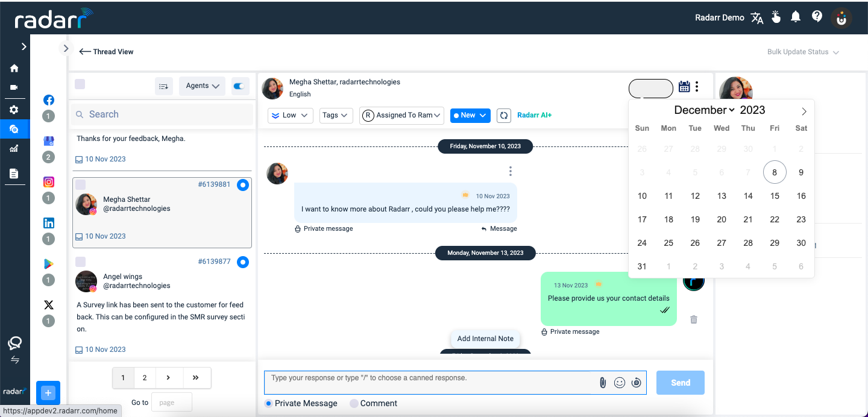Go back to Thread View

[x=107, y=52]
